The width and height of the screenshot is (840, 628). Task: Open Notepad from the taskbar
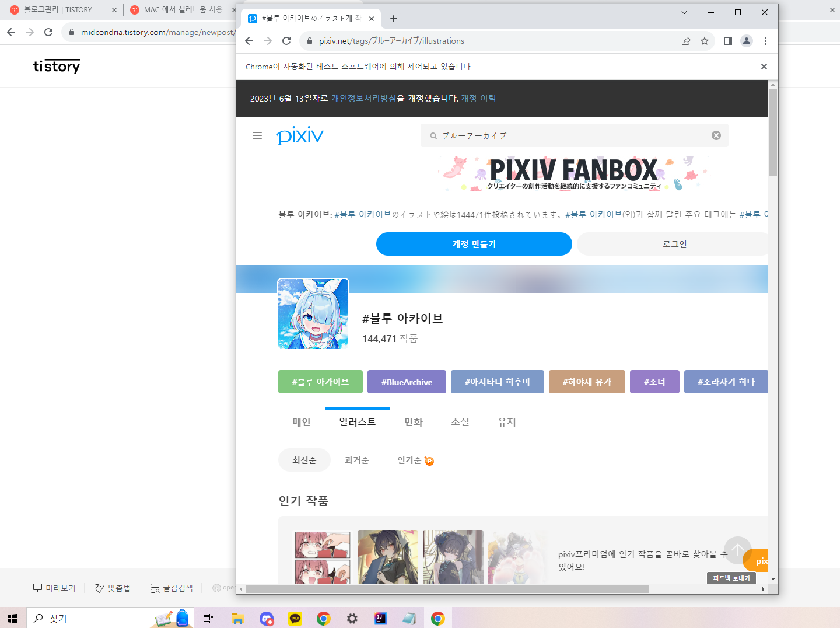[x=409, y=618]
